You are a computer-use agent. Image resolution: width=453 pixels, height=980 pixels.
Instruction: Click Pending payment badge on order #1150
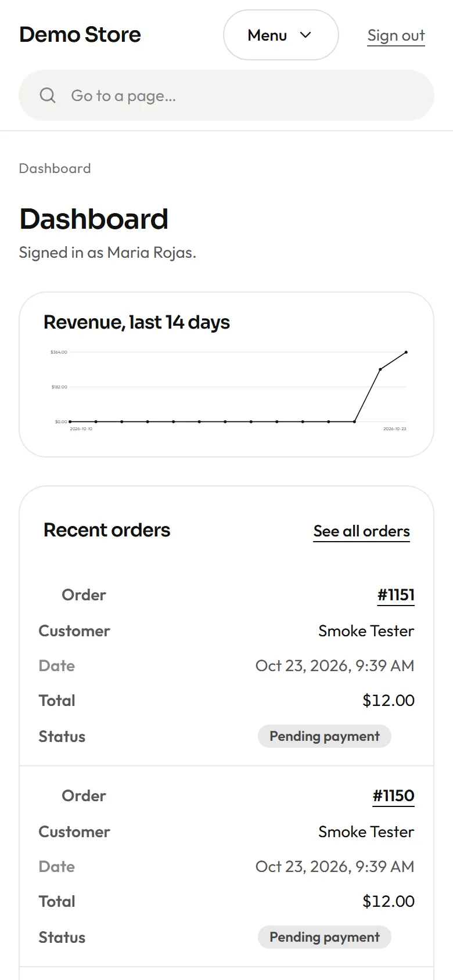pos(325,937)
